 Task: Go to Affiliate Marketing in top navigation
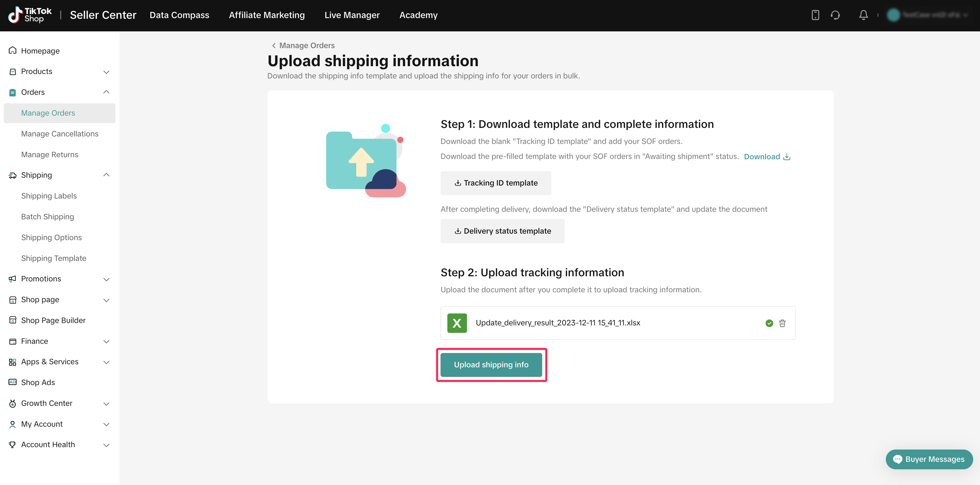[267, 15]
